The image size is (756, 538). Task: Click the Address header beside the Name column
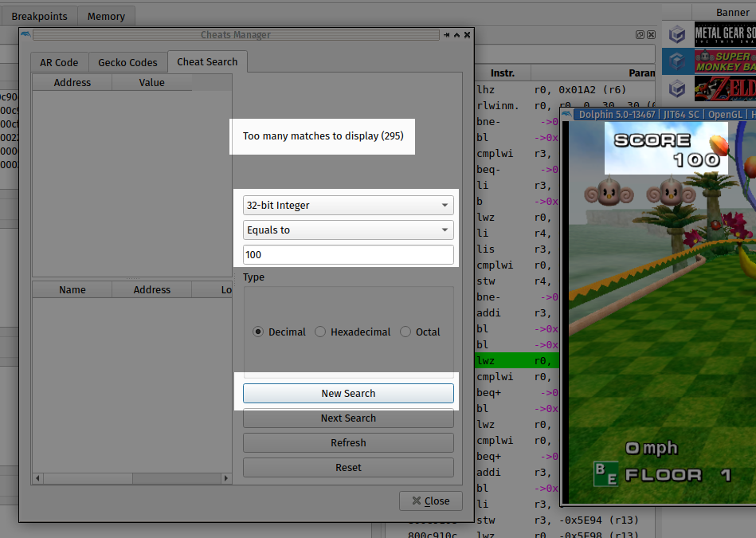tap(152, 289)
